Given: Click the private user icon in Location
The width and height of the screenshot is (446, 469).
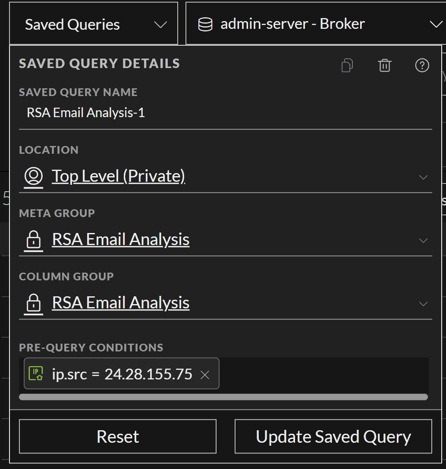Looking at the screenshot, I should coord(34,176).
